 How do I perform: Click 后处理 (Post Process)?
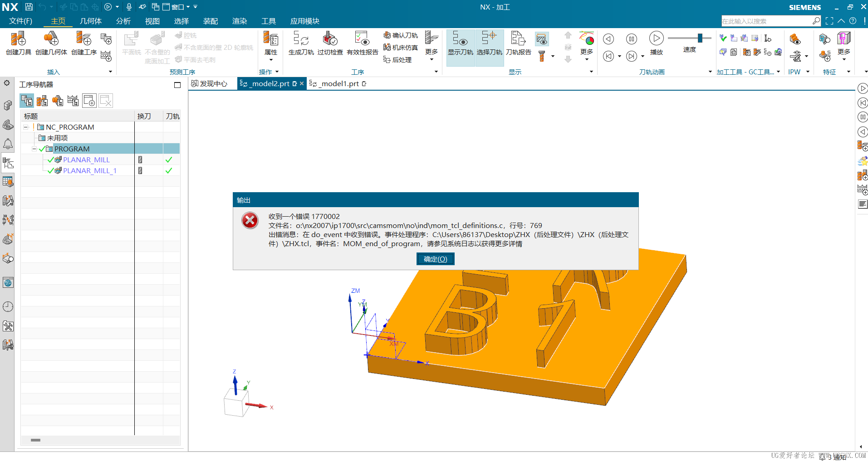[x=397, y=60]
